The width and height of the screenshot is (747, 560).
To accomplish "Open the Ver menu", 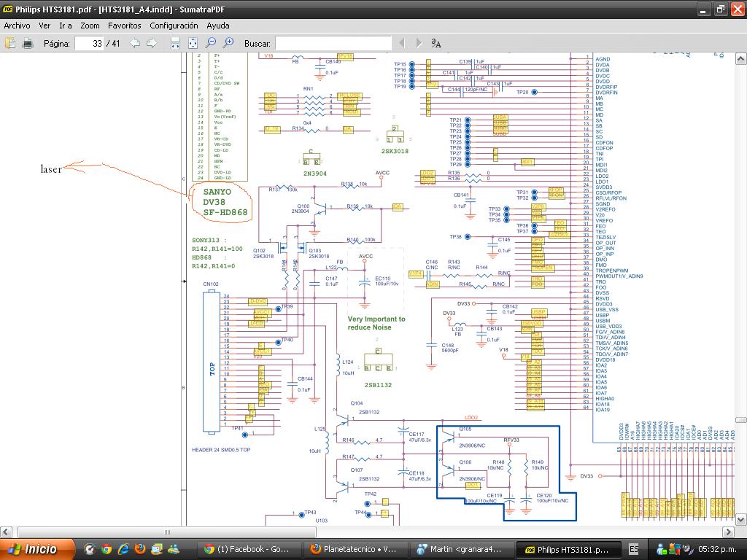I will (44, 26).
